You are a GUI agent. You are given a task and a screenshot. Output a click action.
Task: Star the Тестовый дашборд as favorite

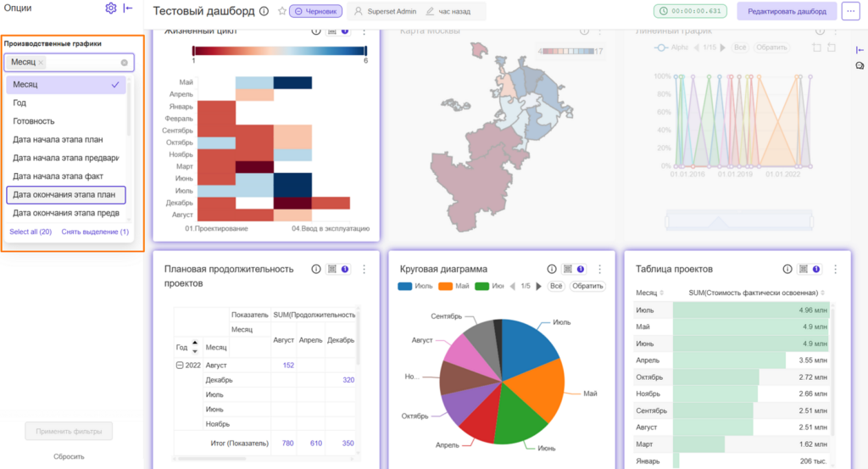[x=281, y=11]
